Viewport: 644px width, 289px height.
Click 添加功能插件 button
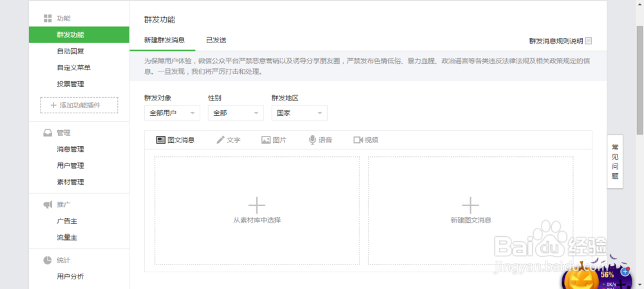tap(79, 105)
